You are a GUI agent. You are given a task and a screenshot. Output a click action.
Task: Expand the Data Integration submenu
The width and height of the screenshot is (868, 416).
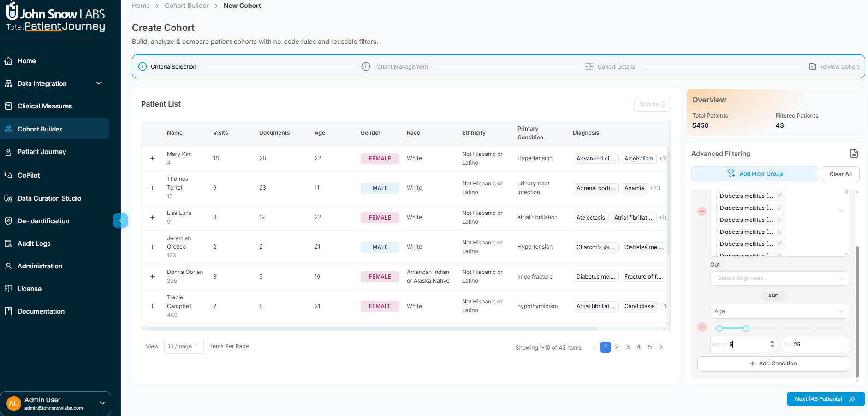point(98,83)
